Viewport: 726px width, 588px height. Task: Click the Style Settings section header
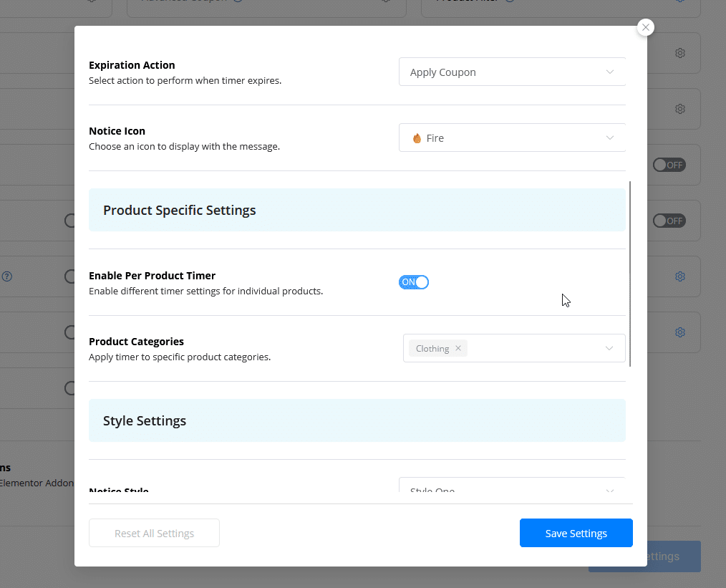click(x=145, y=420)
